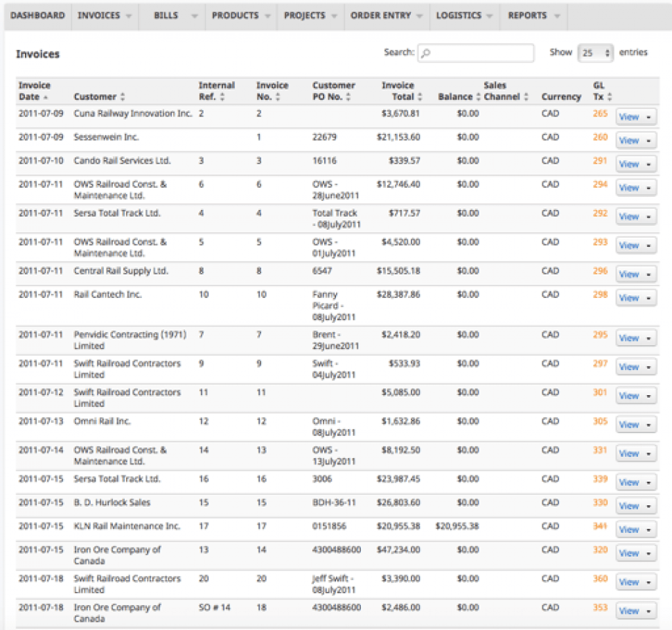
Task: Open GL transaction 265 link
Action: pyautogui.click(x=600, y=114)
